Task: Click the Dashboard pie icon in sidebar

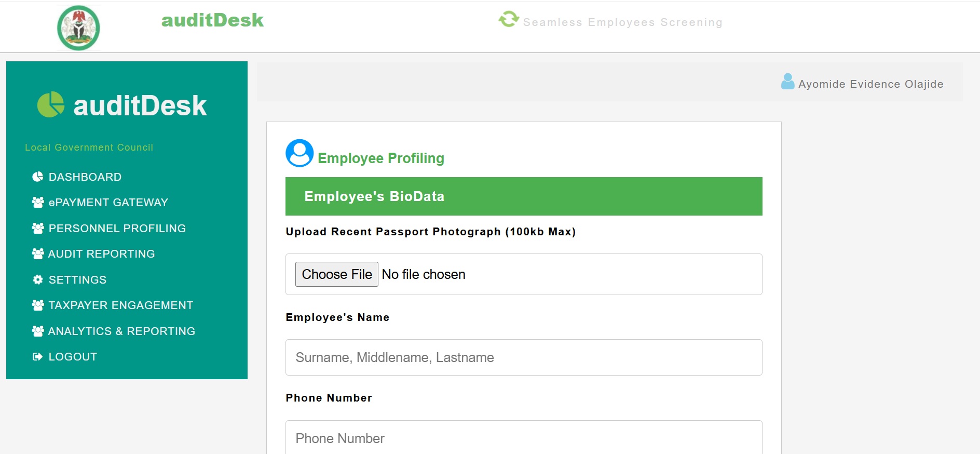Action: (38, 177)
